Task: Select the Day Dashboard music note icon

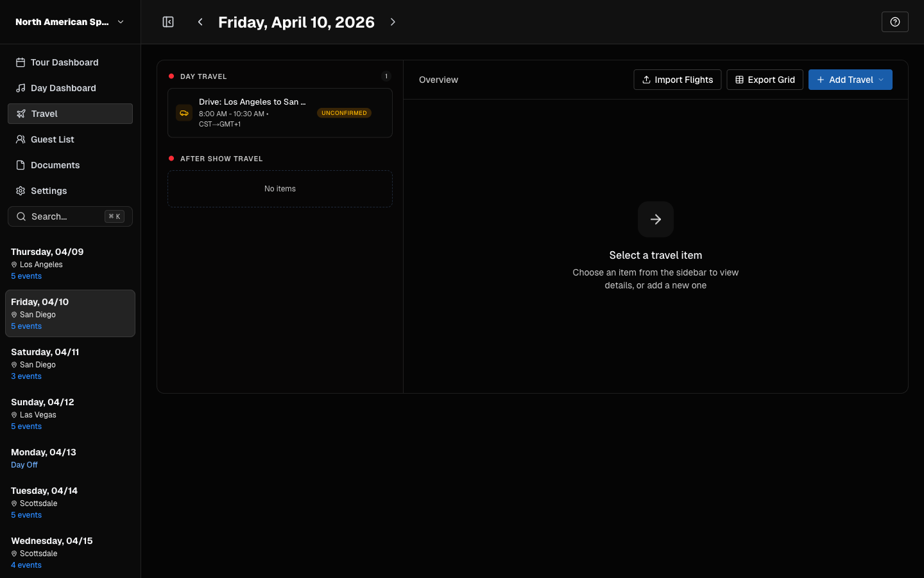Action: pos(20,87)
